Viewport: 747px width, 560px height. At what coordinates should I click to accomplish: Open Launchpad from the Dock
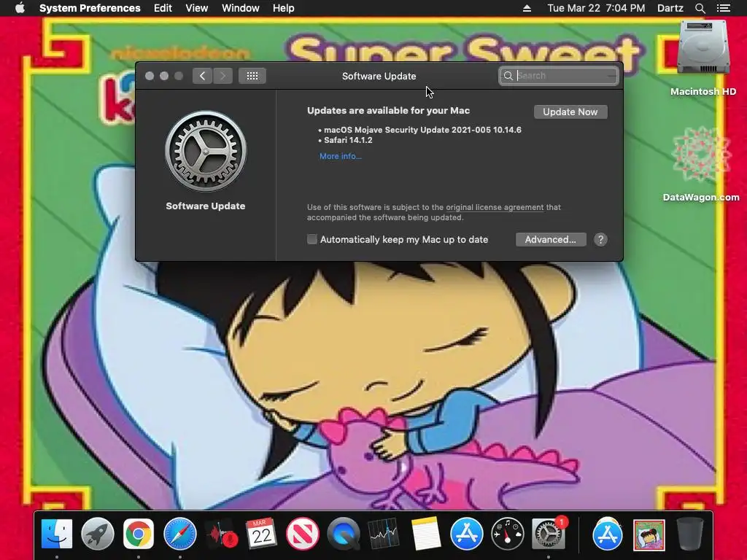(98, 534)
